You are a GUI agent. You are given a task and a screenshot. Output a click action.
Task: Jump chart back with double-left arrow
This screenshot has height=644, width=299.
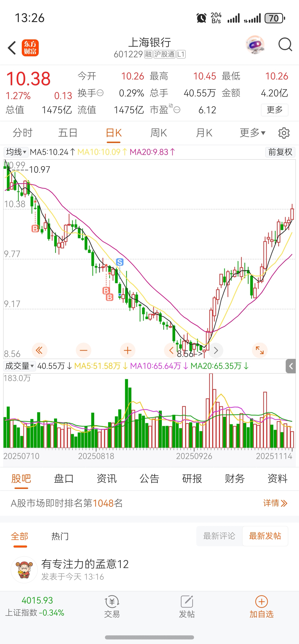[40, 350]
